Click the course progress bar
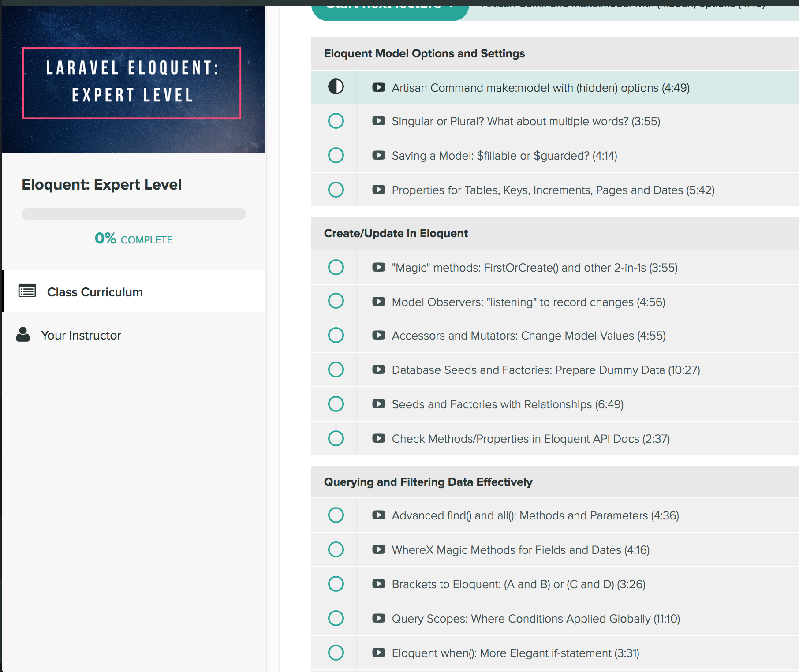 [134, 214]
